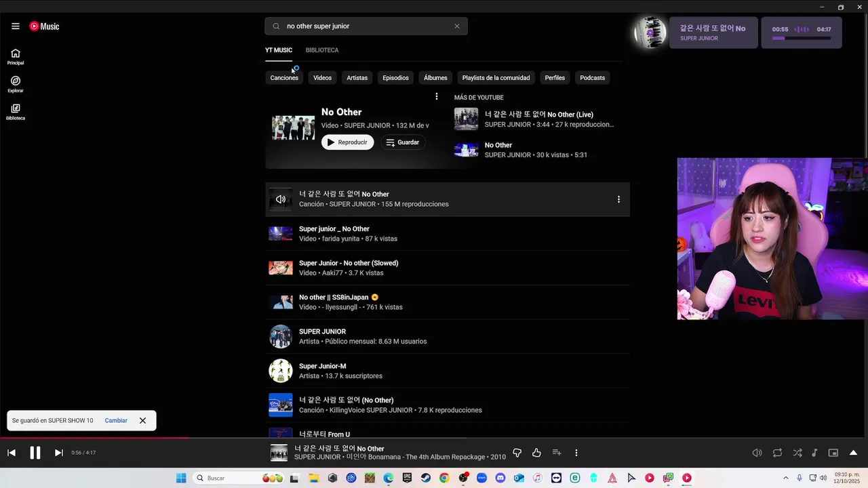Open top result three-dot menu
The width and height of the screenshot is (868, 488).
pyautogui.click(x=436, y=96)
